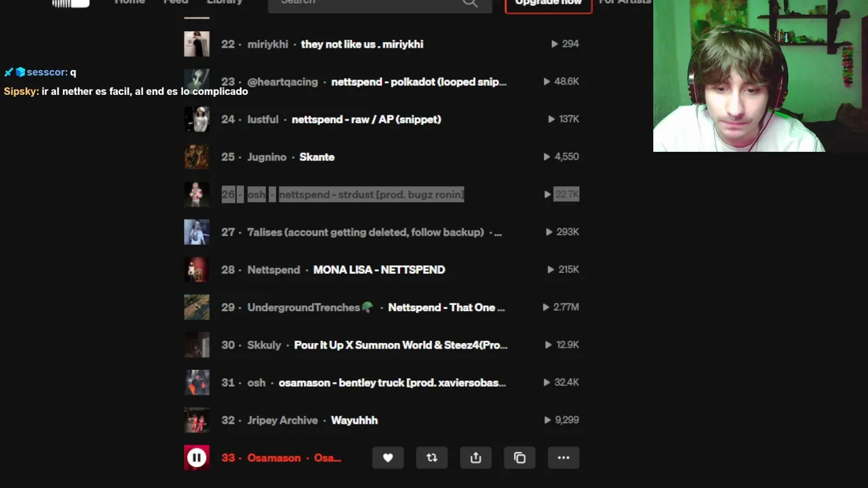
Task: Open Jripey Archive artist link
Action: point(283,420)
